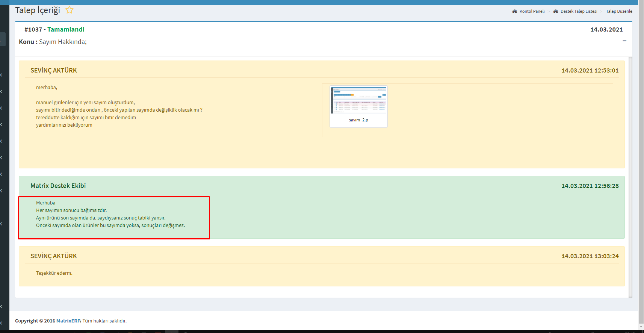Image resolution: width=644 pixels, height=333 pixels.
Task: Click the 13:03:24 message timestamp
Action: 590,256
